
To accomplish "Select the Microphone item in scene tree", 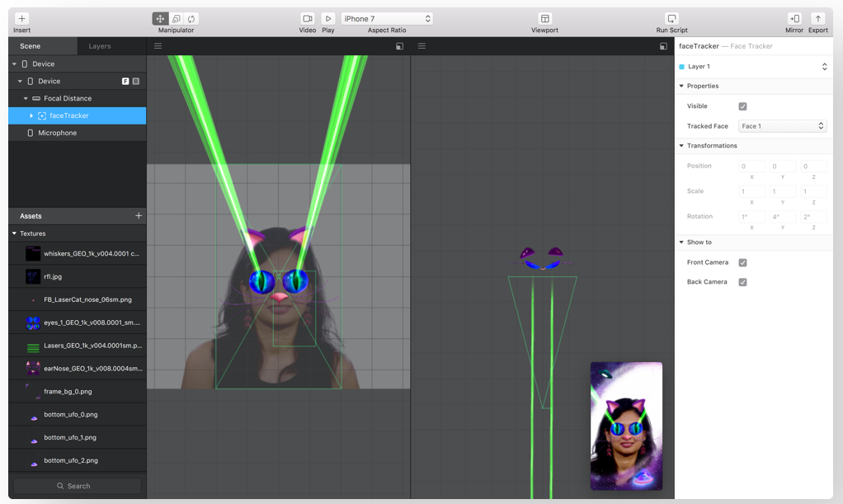I will [57, 133].
